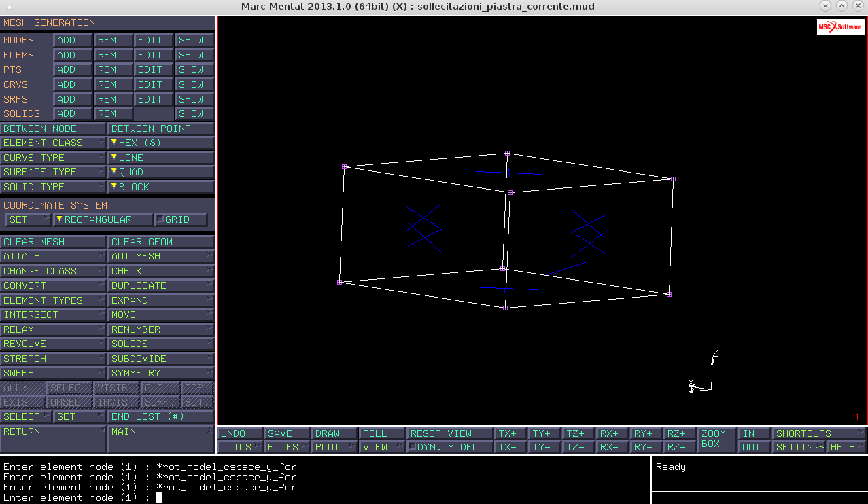
Task: Open the VIEW menu
Action: [x=382, y=447]
